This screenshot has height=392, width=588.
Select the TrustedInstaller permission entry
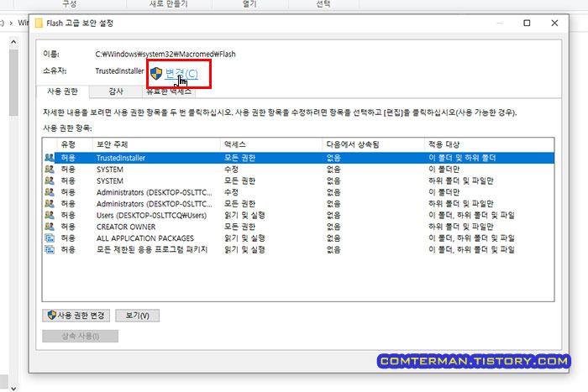point(298,158)
